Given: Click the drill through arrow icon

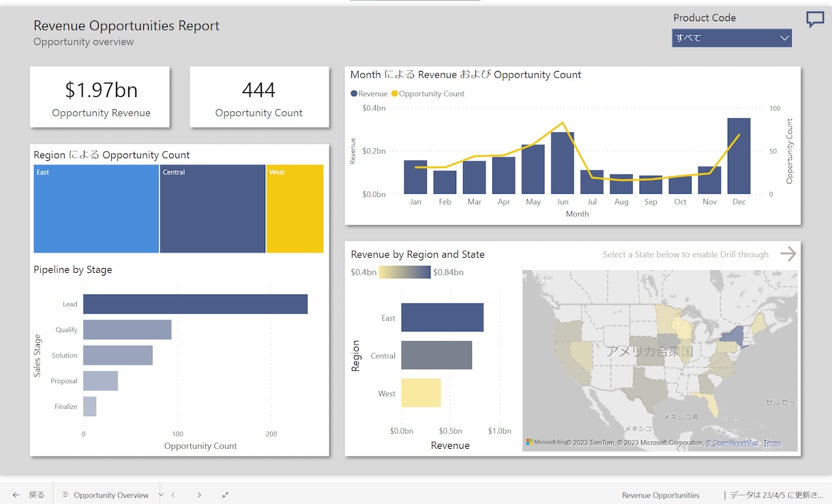Looking at the screenshot, I should 788,254.
